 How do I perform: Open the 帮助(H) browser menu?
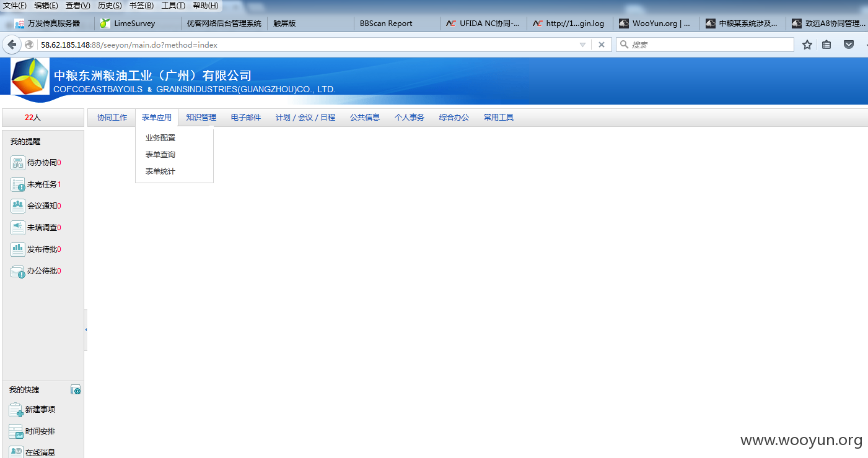pos(206,6)
